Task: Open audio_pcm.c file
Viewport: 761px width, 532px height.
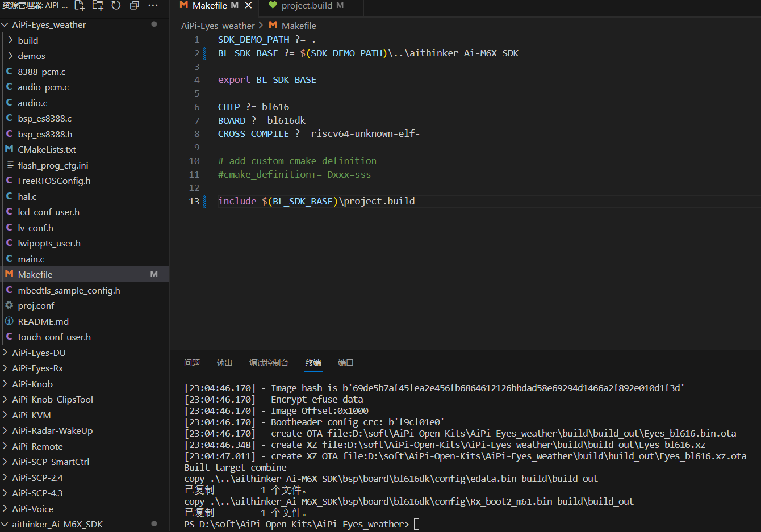Action: (85, 87)
